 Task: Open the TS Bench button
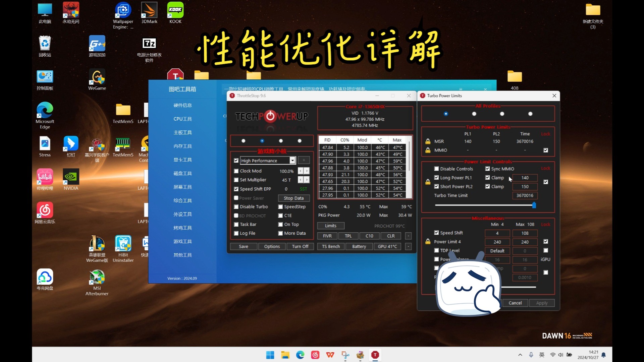[x=331, y=246]
